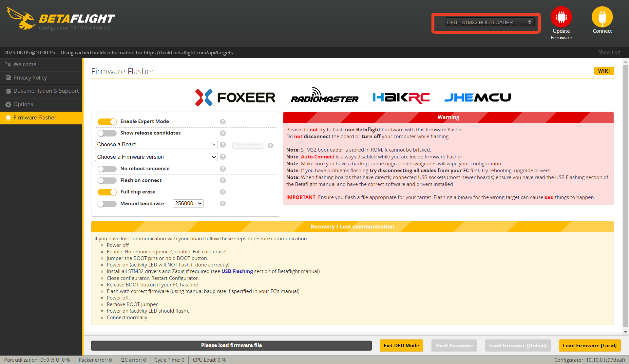Click the JHEMCU sponsor logo
This screenshot has width=629, height=364.
(x=478, y=97)
